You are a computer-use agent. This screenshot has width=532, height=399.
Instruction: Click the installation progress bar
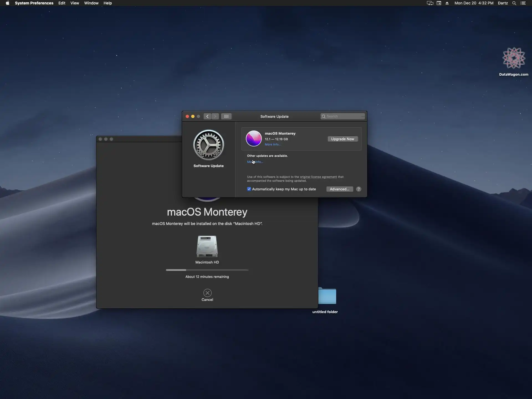pos(207,270)
